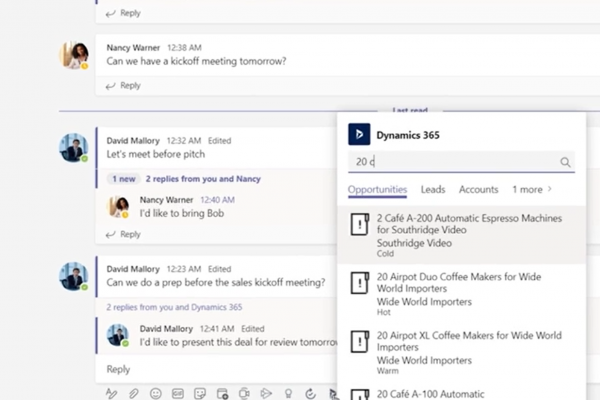The image size is (600, 400).
Task: Click the 12:40 AM timestamp
Action: tap(217, 200)
